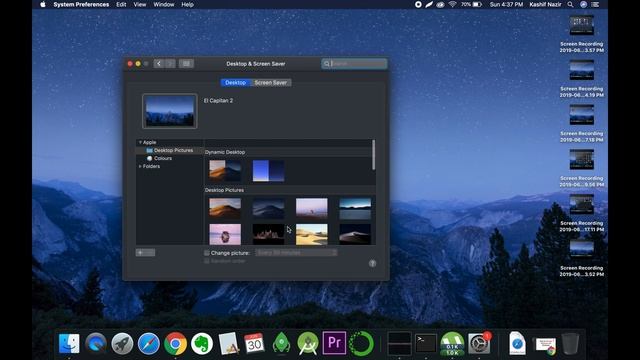
Task: Click the screen recording stop icon
Action: [x=418, y=4]
